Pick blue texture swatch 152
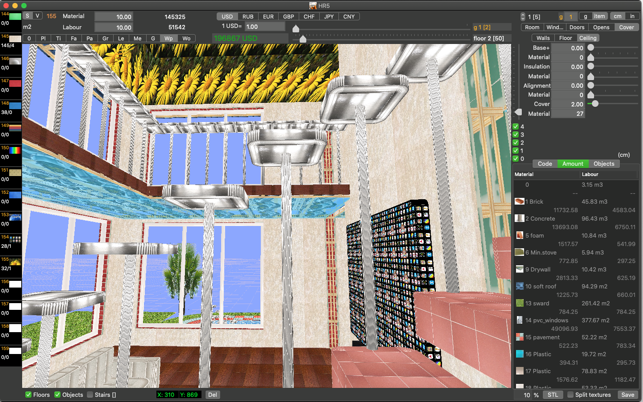643x402 pixels. (x=15, y=195)
